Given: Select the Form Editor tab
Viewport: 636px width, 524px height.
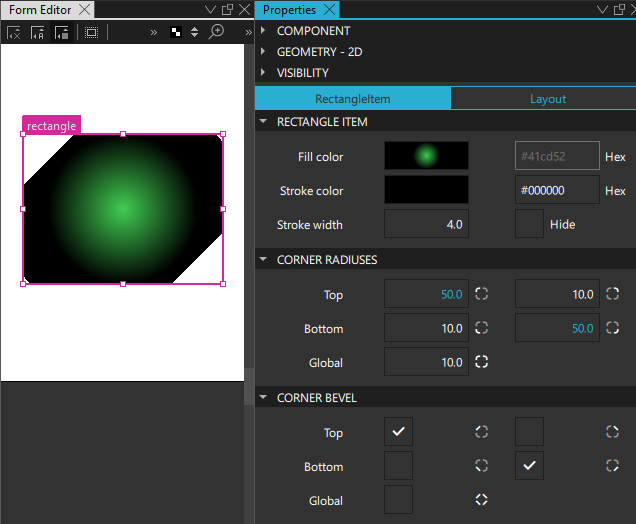Looking at the screenshot, I should click(x=40, y=10).
